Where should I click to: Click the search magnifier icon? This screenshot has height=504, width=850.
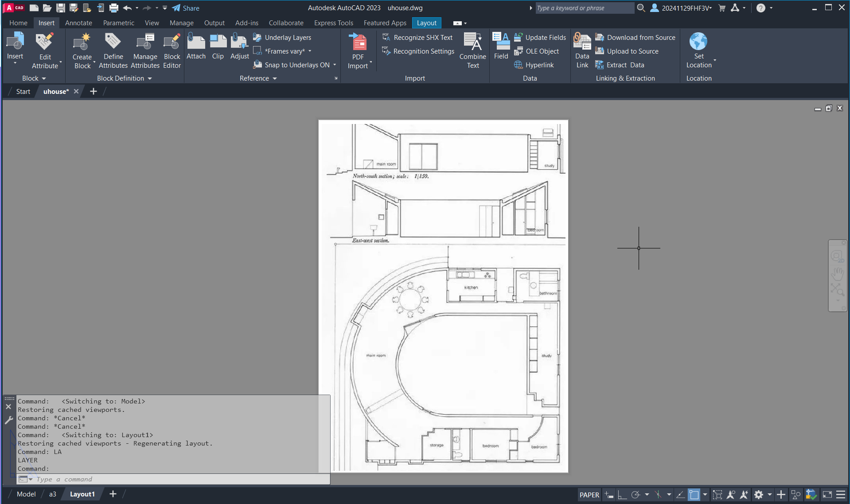pyautogui.click(x=641, y=8)
